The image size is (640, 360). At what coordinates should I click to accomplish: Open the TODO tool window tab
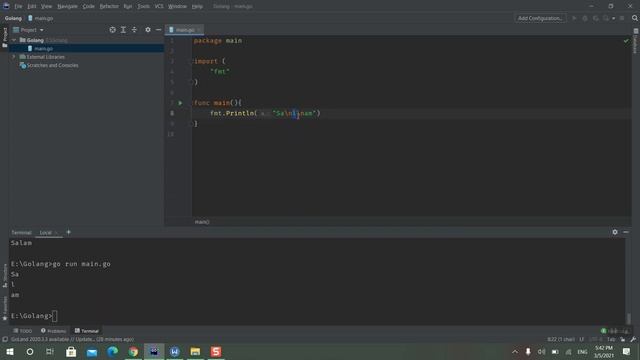pos(22,331)
